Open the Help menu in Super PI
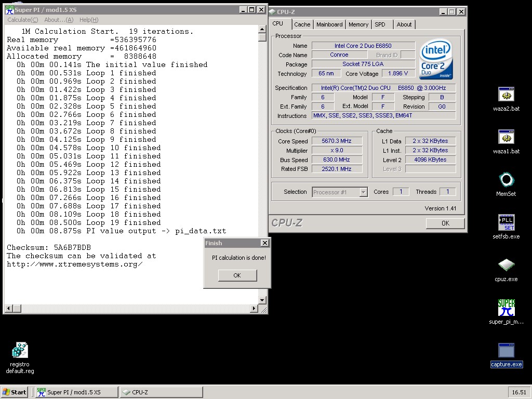Screen dimensions: 532x399 tap(89, 20)
